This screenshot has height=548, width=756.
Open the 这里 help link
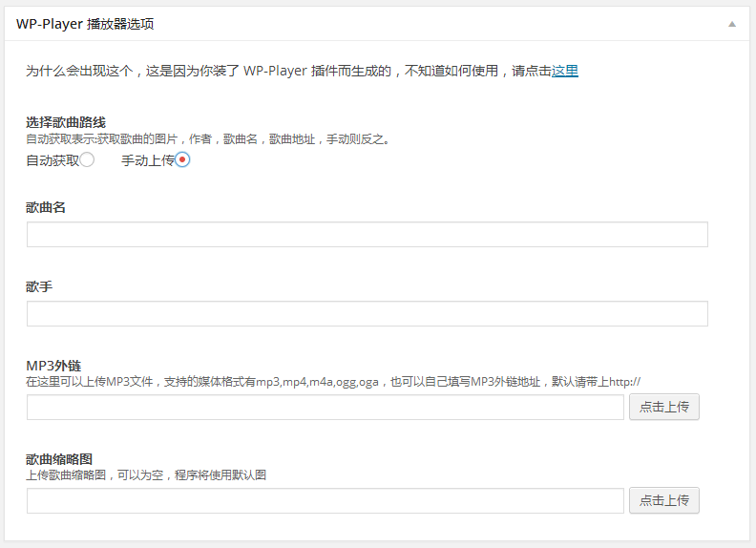[565, 71]
